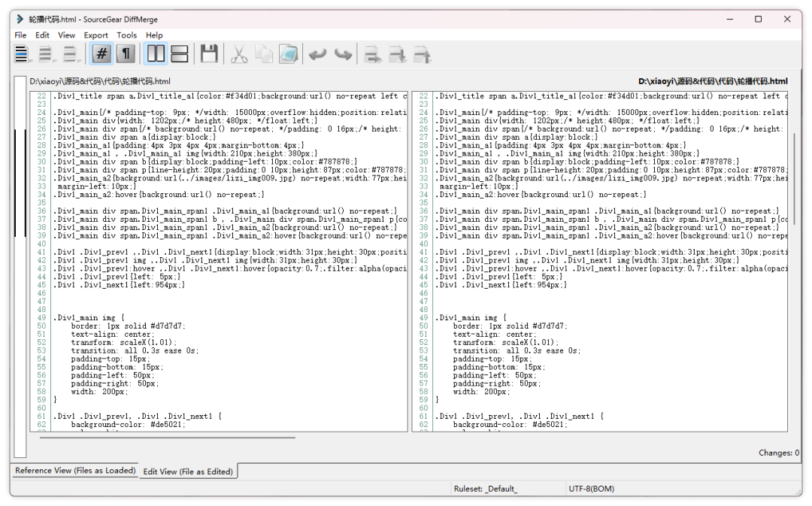Click 'Changes: 0' counter text
The width and height of the screenshot is (812, 506).
779,453
